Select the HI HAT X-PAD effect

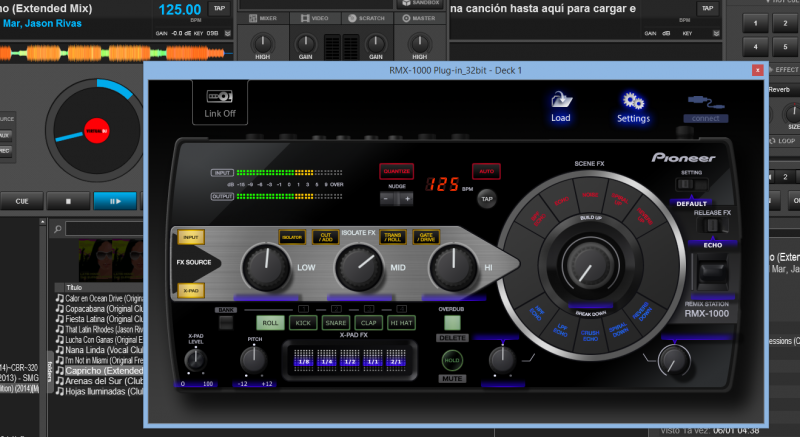[x=401, y=323]
